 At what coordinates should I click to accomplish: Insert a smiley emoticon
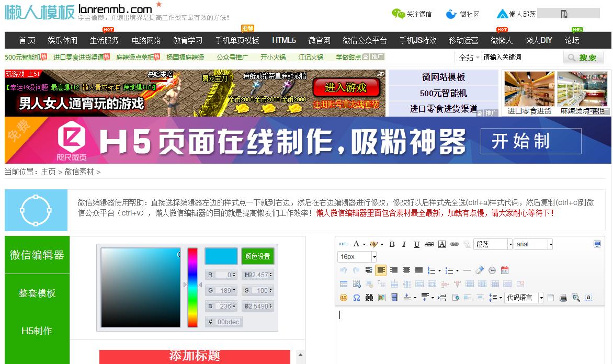coord(344,297)
